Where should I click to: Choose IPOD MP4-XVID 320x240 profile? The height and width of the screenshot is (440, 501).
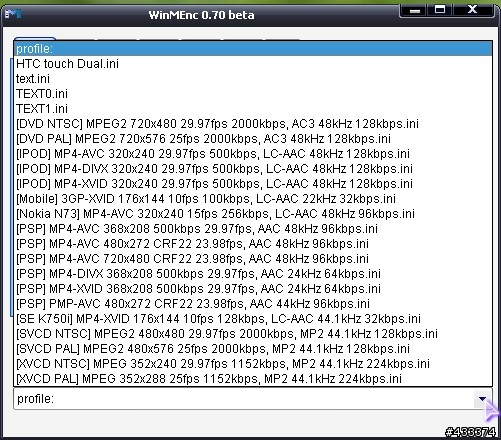(253, 184)
